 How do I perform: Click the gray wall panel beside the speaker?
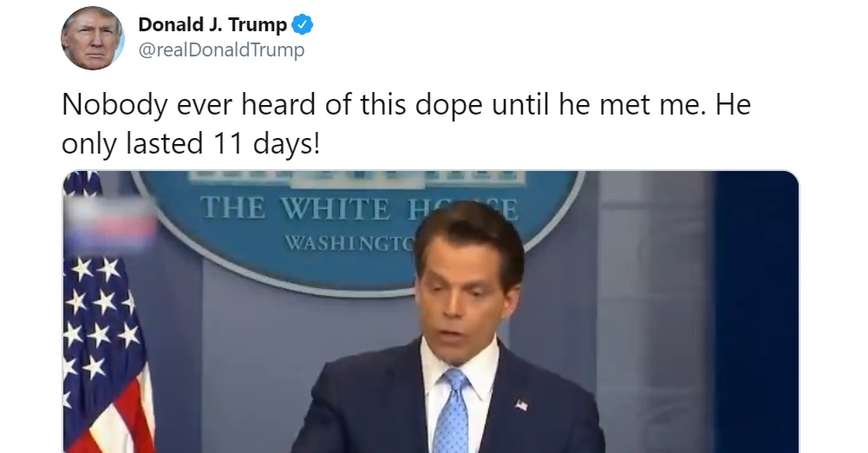(x=653, y=312)
